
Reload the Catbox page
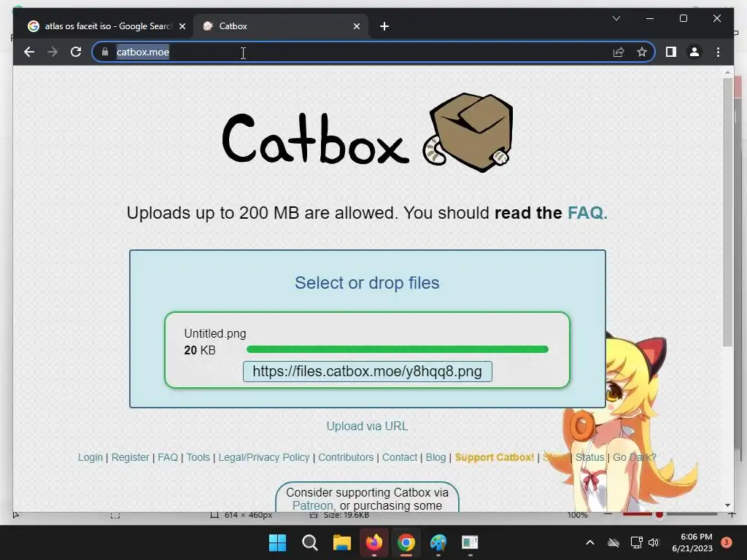click(76, 52)
